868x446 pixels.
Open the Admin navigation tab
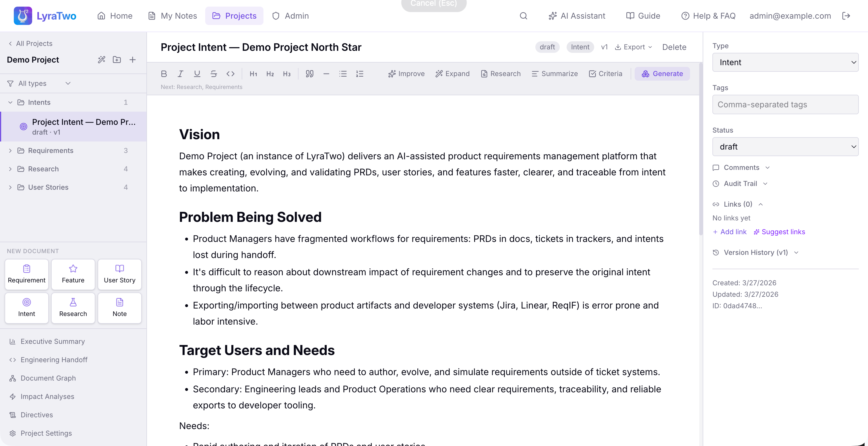[x=290, y=16]
